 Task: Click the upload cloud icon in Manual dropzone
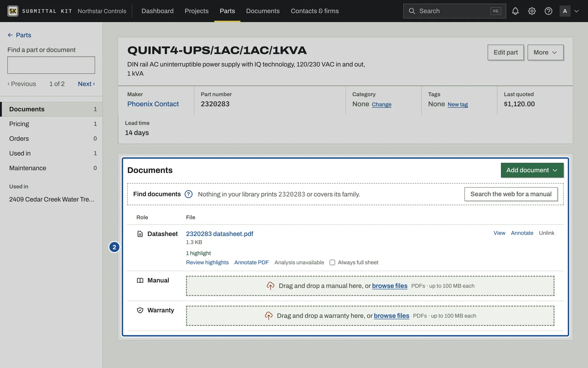pos(270,286)
